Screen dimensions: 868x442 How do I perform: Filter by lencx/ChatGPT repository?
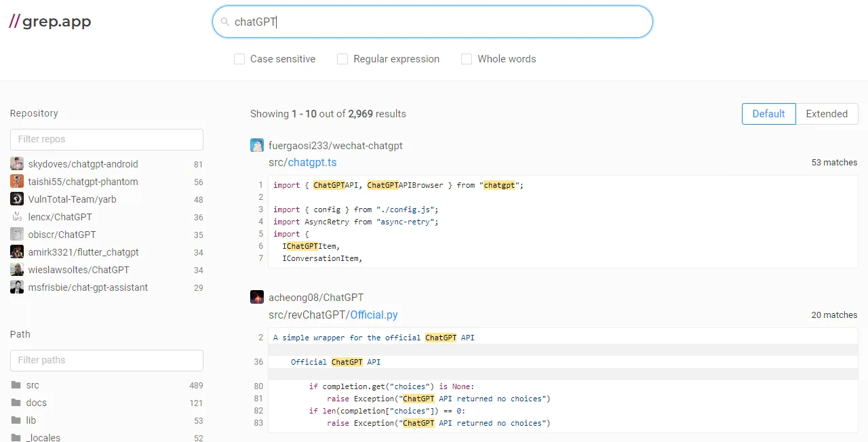point(60,217)
